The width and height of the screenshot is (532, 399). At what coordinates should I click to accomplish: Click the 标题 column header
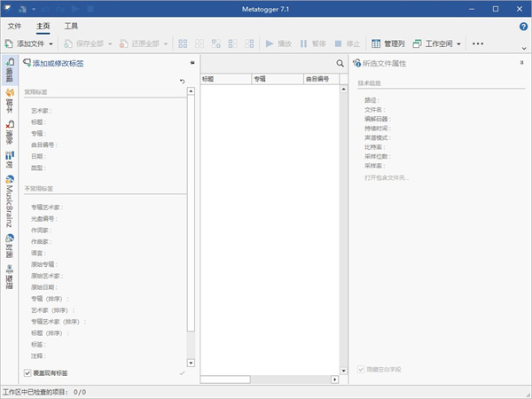click(225, 79)
